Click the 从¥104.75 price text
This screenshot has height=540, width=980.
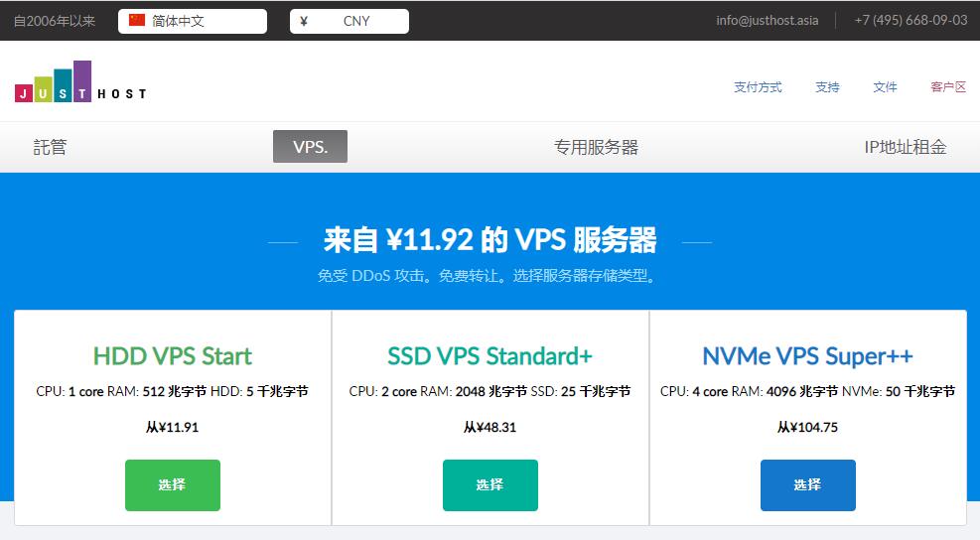coord(807,428)
